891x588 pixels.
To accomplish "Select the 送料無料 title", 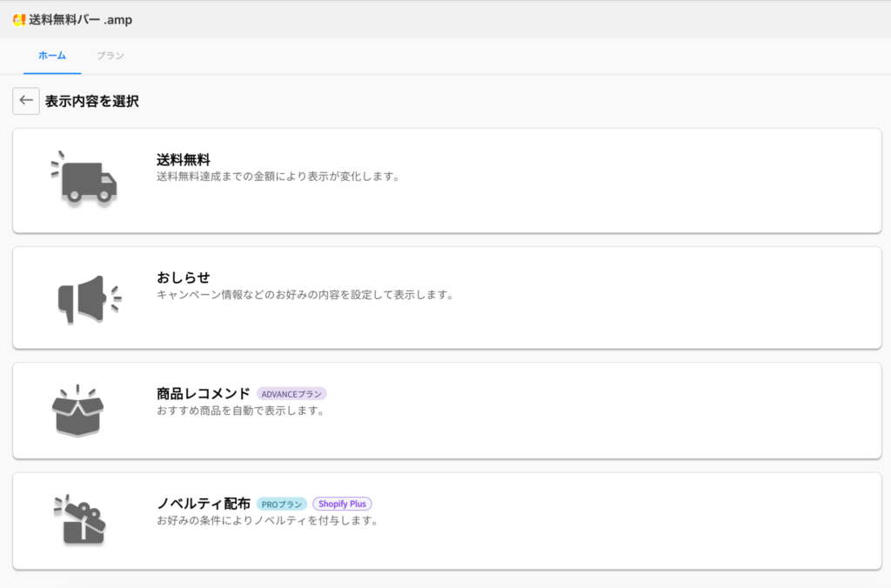I will (184, 160).
